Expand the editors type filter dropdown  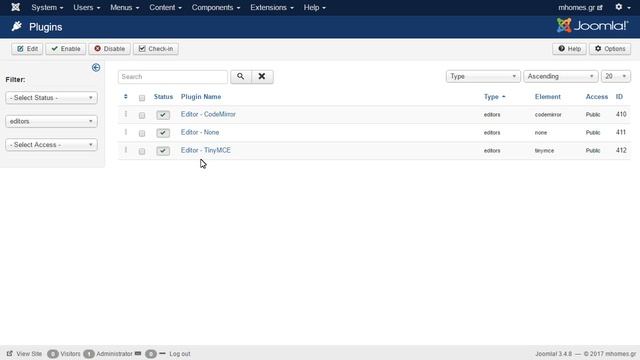point(51,121)
